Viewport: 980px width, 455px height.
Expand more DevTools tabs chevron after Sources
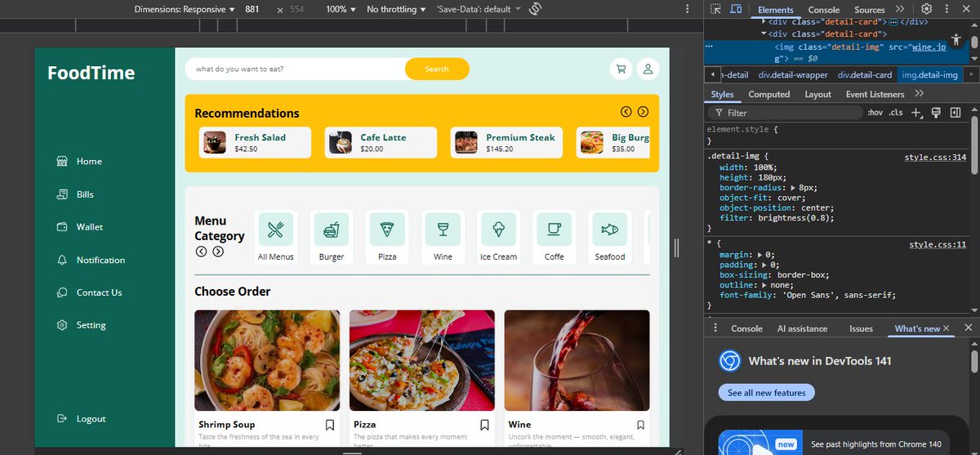[900, 9]
